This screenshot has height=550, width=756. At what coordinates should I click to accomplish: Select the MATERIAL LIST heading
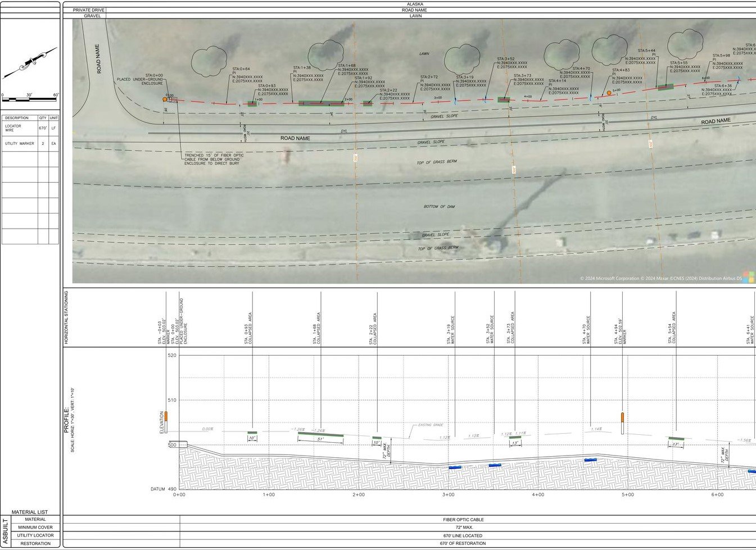point(30,512)
